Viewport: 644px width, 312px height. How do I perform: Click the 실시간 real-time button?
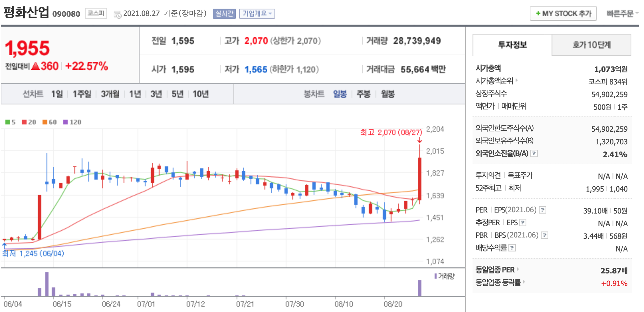pyautogui.click(x=224, y=14)
